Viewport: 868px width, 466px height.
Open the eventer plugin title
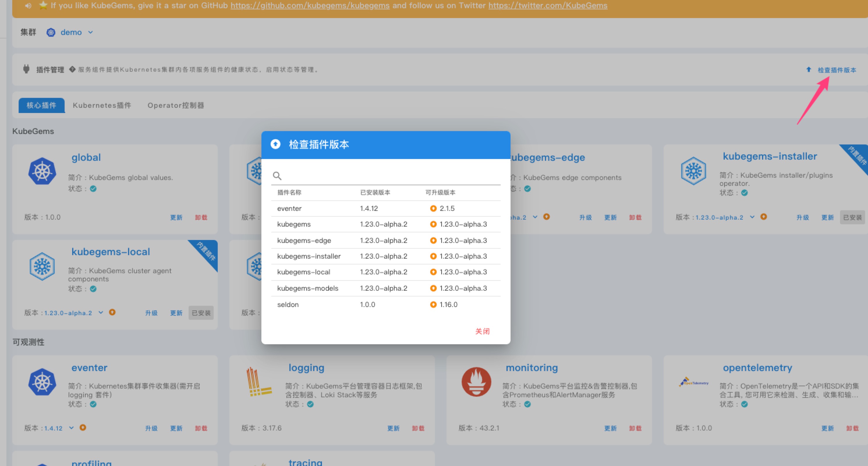tap(89, 368)
